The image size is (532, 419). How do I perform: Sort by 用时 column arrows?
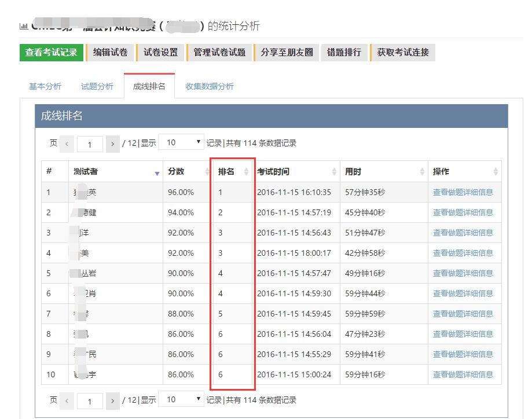coord(422,172)
